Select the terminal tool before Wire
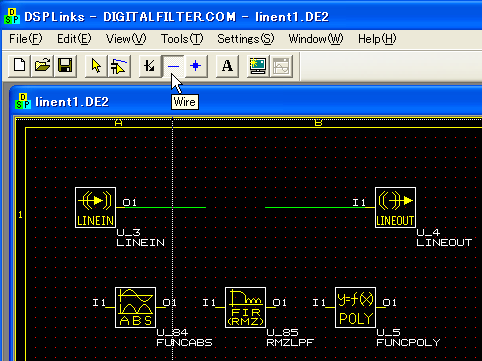 click(x=150, y=66)
